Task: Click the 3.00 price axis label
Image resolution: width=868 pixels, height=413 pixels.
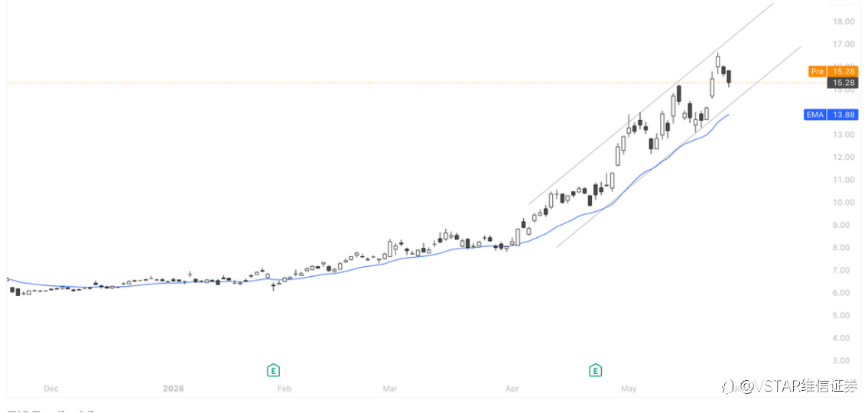Action: pos(845,360)
